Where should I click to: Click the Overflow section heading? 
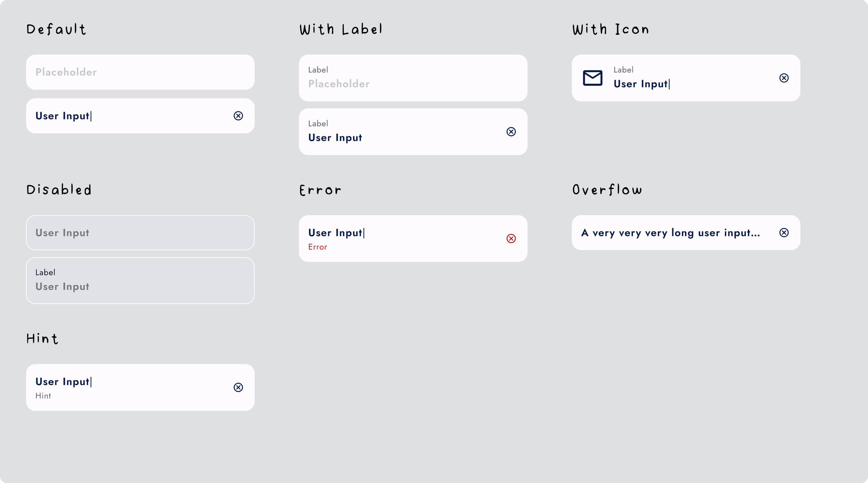[607, 190]
